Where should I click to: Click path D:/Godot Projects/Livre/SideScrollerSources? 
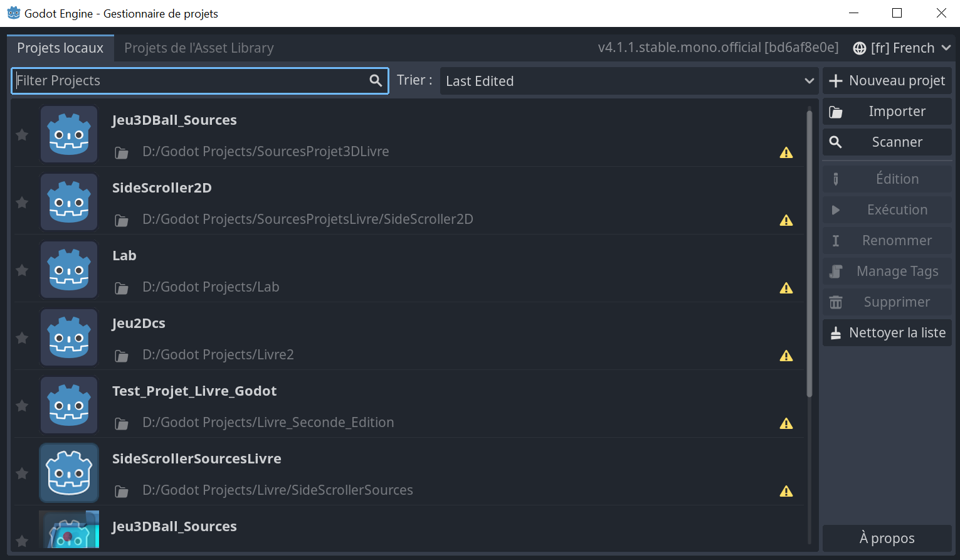point(278,490)
